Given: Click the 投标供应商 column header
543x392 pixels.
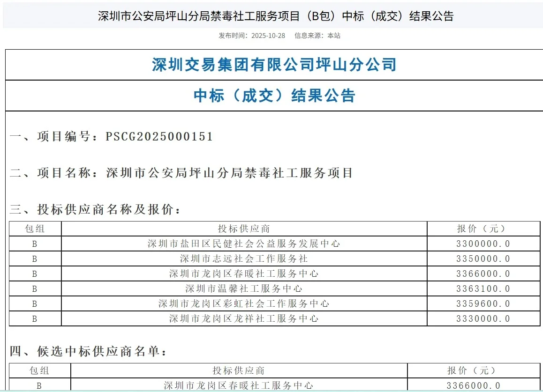Looking at the screenshot, I should point(244,229).
